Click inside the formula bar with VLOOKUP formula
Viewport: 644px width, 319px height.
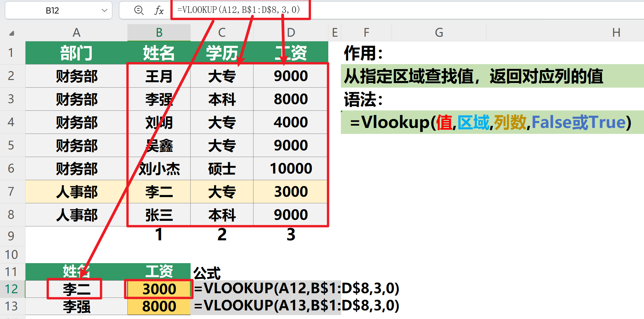tap(238, 10)
